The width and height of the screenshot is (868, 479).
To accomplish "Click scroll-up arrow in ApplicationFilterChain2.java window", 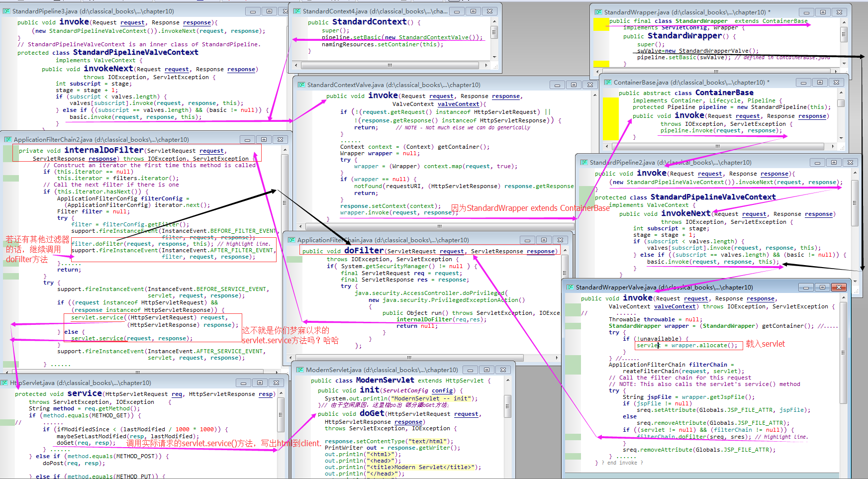I will click(285, 150).
